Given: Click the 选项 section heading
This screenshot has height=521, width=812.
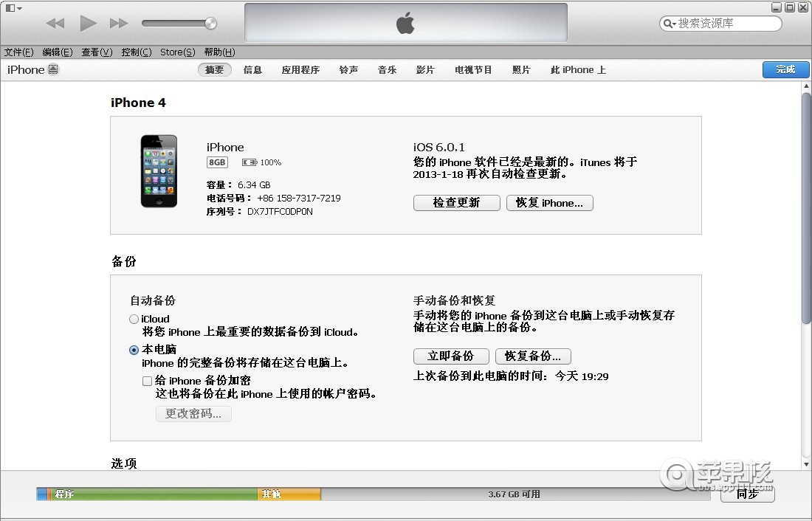Looking at the screenshot, I should [124, 463].
